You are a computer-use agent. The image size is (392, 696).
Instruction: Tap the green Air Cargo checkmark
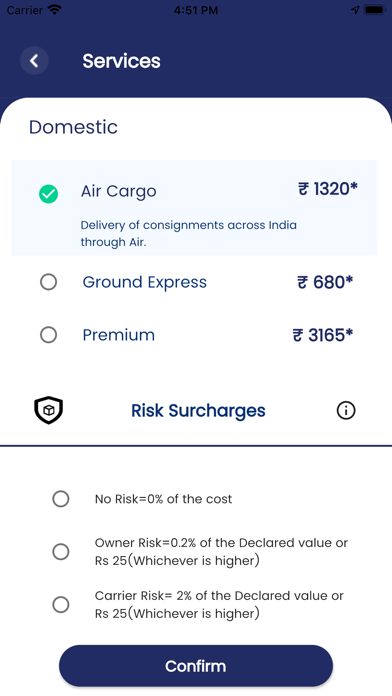(48, 194)
